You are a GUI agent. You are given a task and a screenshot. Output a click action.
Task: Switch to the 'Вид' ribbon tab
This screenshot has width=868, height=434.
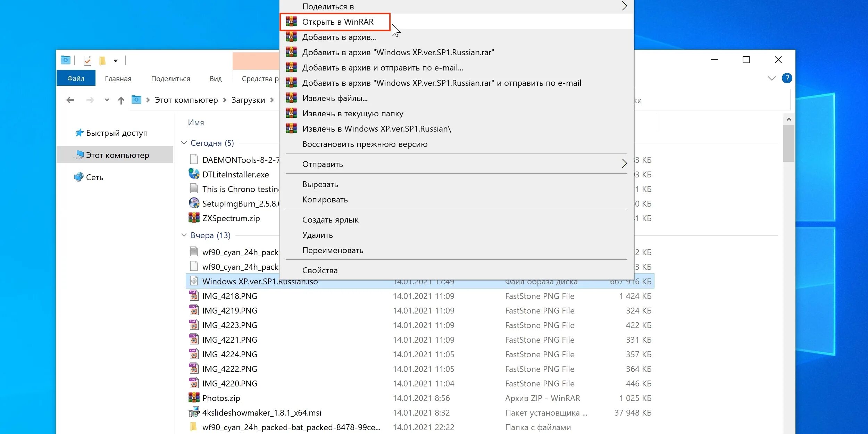tap(216, 79)
